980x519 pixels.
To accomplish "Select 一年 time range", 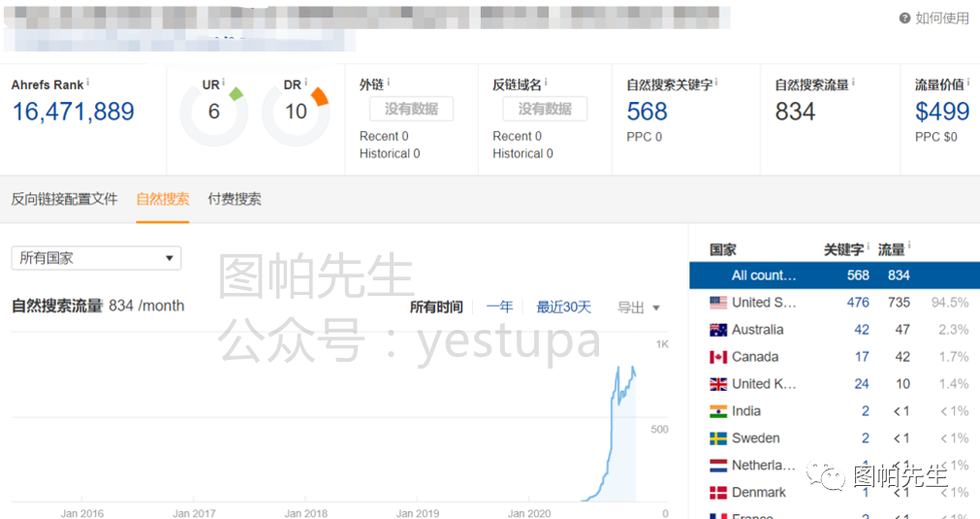I will click(499, 308).
